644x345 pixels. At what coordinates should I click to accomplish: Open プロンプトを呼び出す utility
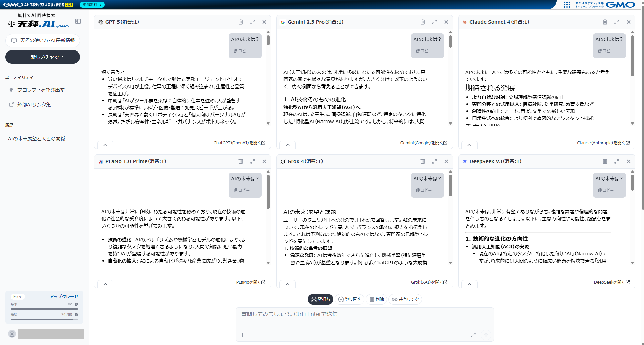pyautogui.click(x=41, y=90)
